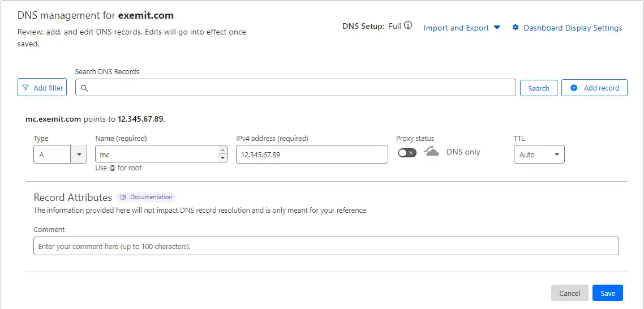This screenshot has height=309, width=644.
Task: Click the Name field down arrow
Action: (x=222, y=158)
